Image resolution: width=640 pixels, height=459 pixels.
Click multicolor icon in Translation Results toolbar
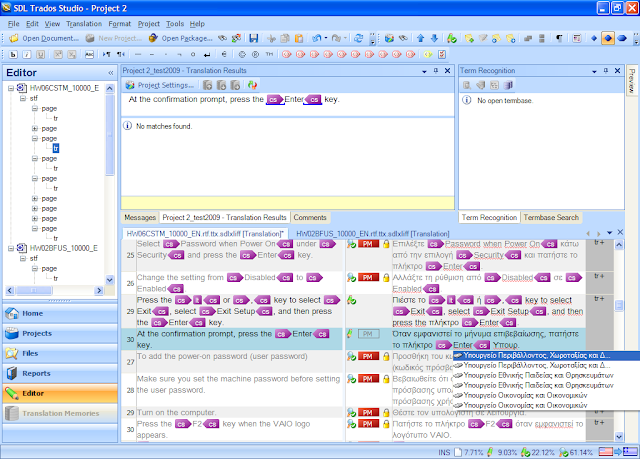point(252,85)
